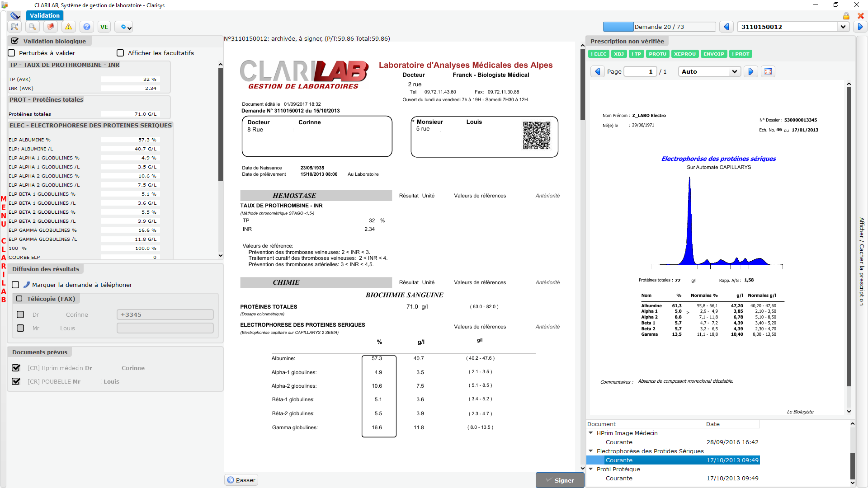This screenshot has height=488, width=868.
Task: Uncheck the [CR] POUBELLE Mr Louis document
Action: 16,381
